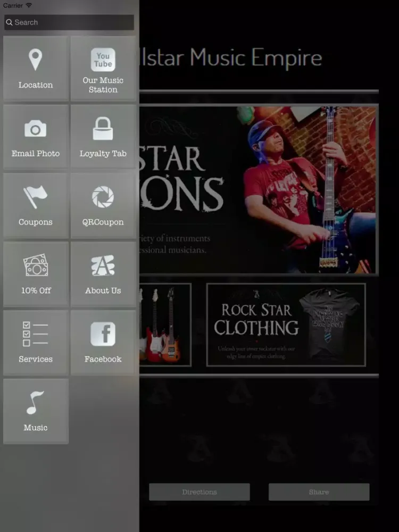The width and height of the screenshot is (399, 532).
Task: Click the Share button
Action: click(319, 492)
